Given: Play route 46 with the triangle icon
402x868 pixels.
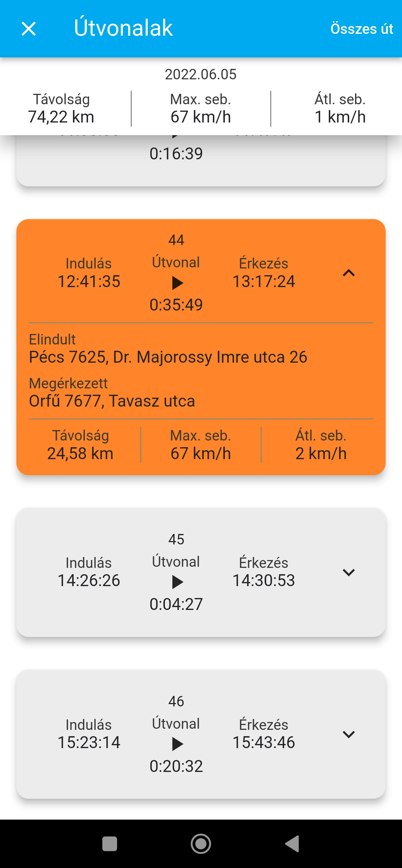Looking at the screenshot, I should pyautogui.click(x=177, y=744).
